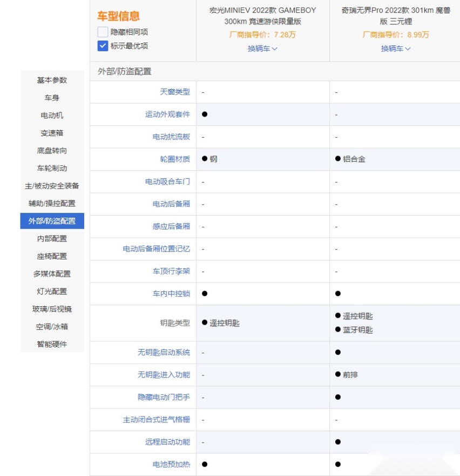Screen dimensions: 460x476
Task: Open 隐藏电动门把手 parameter link
Action: pos(164,397)
